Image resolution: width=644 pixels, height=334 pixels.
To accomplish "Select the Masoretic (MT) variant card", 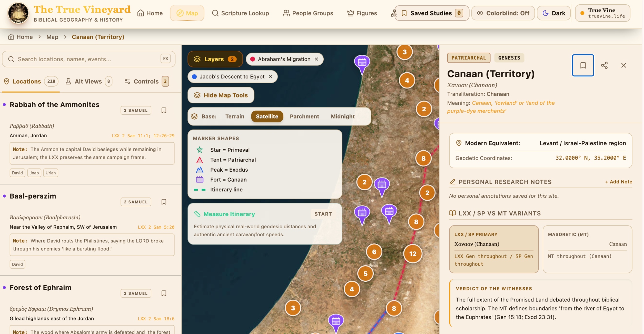I will (x=587, y=249).
